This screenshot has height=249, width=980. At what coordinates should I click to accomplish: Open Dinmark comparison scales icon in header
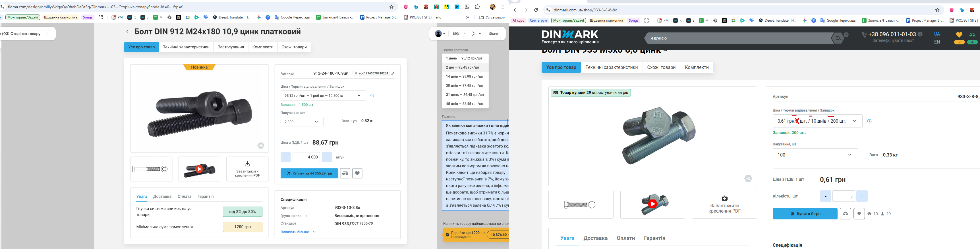point(972,35)
